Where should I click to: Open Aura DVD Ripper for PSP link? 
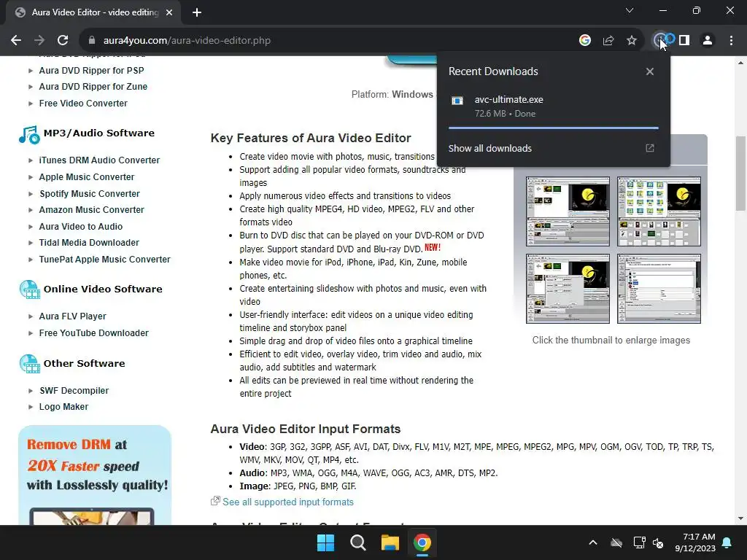tap(91, 71)
